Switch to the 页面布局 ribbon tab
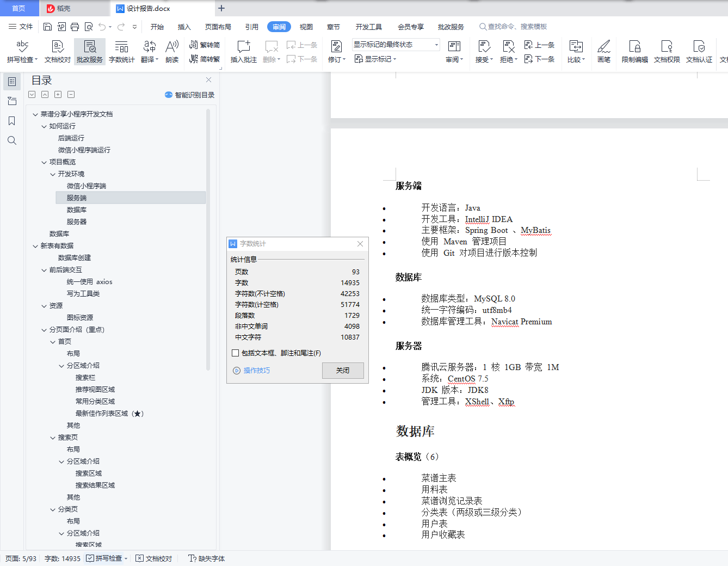Viewport: 728px width, 566px height. (x=218, y=27)
